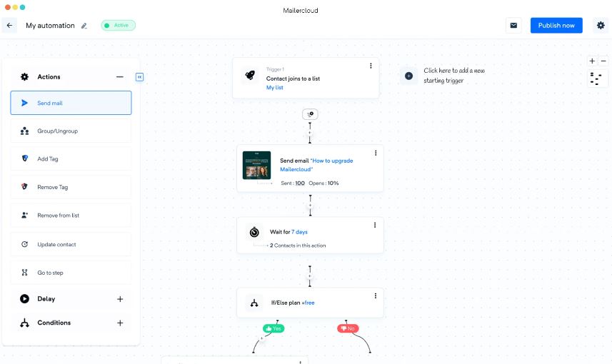This screenshot has width=612, height=364.
Task: Expand the Delay section with plus
Action: pyautogui.click(x=120, y=299)
